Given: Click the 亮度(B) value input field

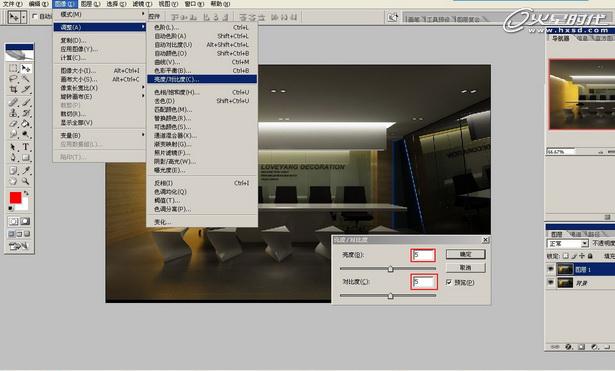Looking at the screenshot, I should point(423,255).
